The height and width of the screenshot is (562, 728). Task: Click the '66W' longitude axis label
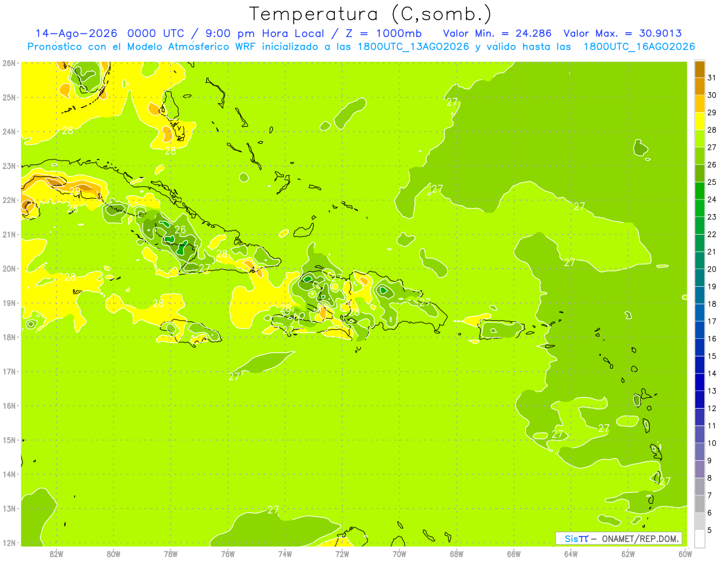[x=514, y=554]
